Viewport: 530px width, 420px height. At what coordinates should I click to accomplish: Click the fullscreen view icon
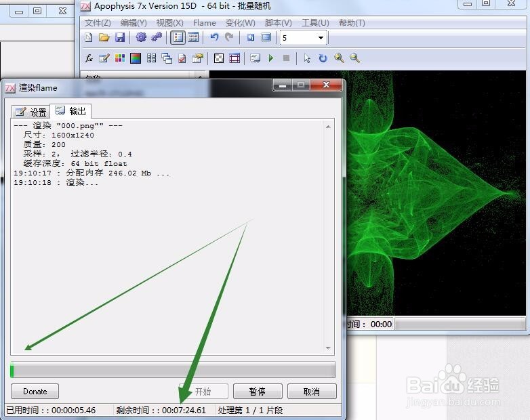[x=266, y=37]
